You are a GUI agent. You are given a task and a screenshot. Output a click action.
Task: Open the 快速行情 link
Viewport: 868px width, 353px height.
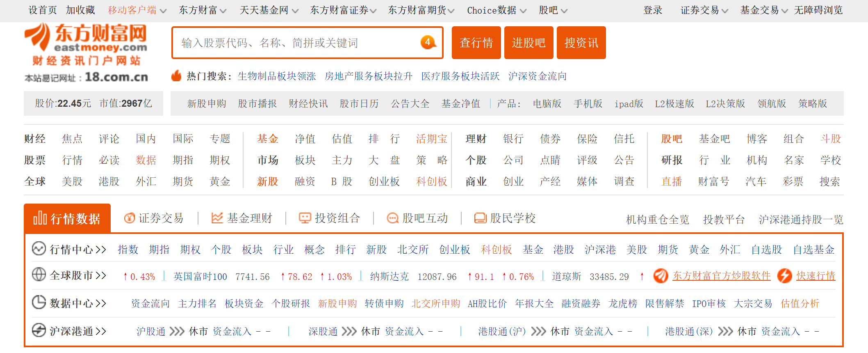coord(816,276)
